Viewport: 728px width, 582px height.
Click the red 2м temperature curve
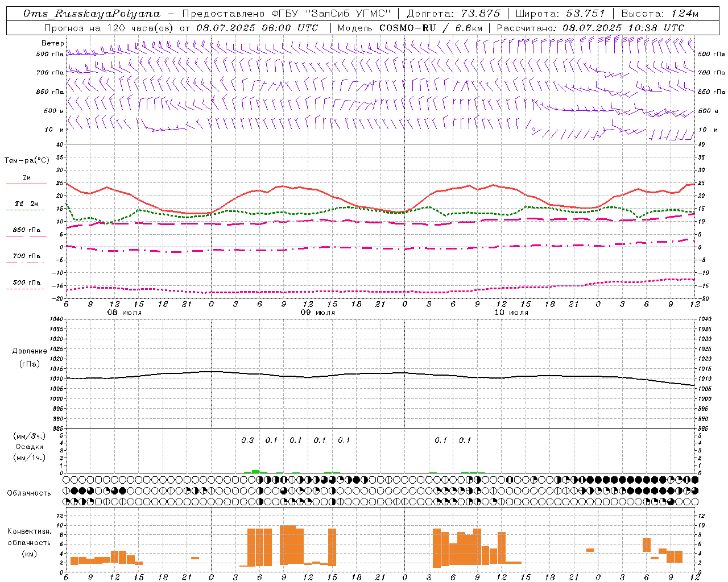380,209
